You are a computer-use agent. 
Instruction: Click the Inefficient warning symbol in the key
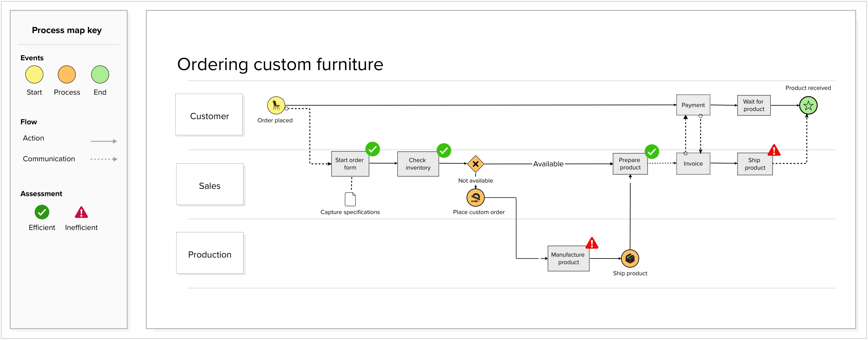tap(81, 212)
